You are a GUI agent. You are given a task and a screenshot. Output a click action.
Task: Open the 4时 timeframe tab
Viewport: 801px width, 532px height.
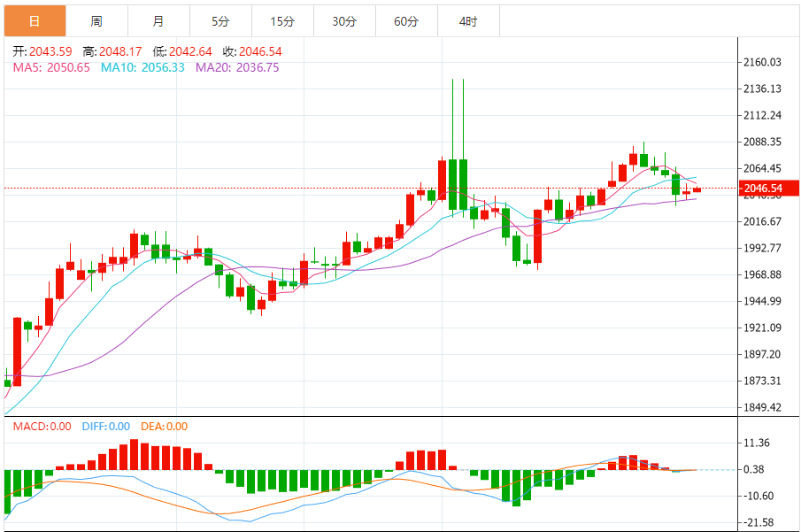tap(468, 21)
